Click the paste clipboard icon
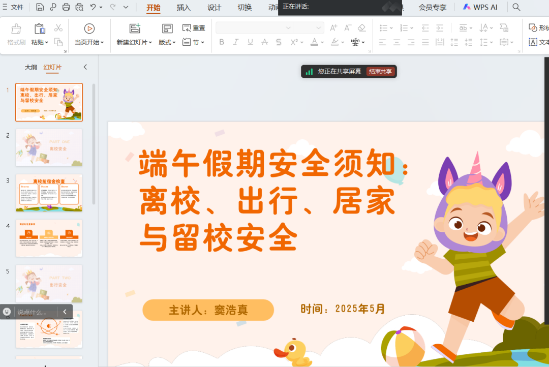Viewport: 549px width, 367px height. click(40, 28)
